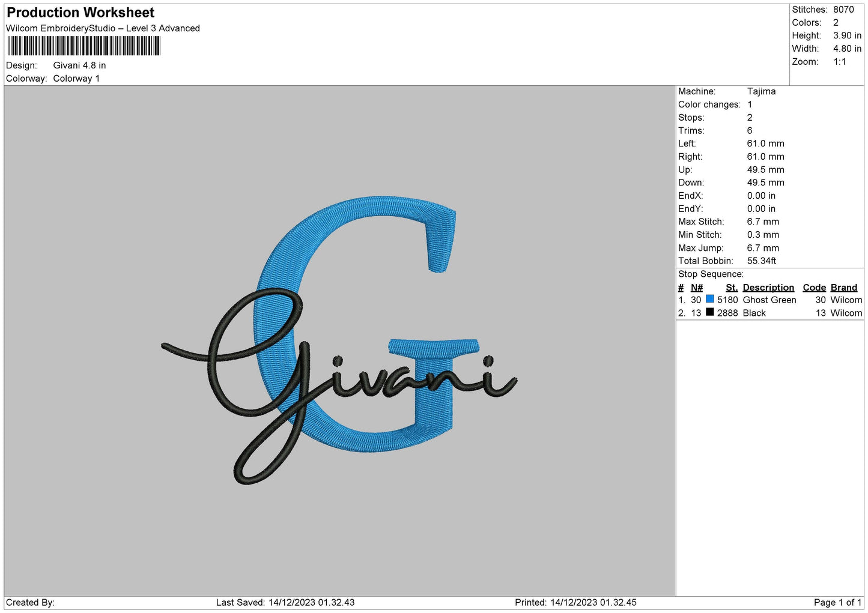Viewport: 868px width, 613px height.
Task: Click the stitch count '5180'
Action: point(727,300)
